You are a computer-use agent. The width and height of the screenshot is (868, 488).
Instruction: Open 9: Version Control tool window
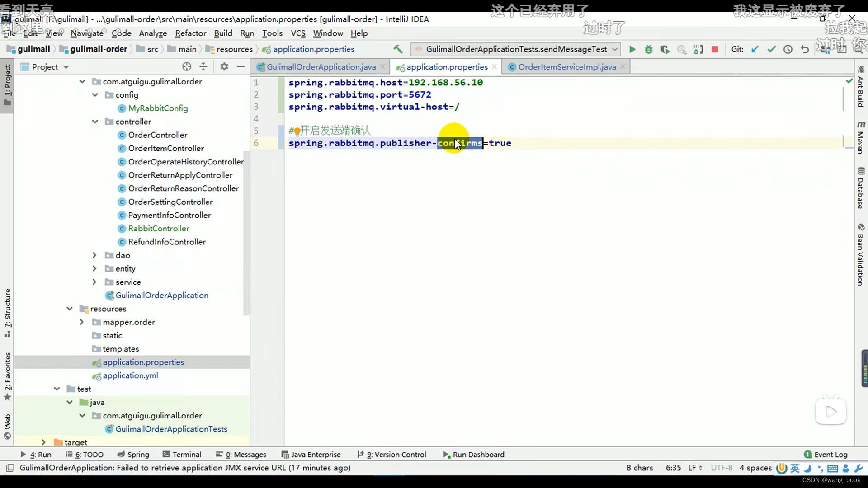(392, 455)
